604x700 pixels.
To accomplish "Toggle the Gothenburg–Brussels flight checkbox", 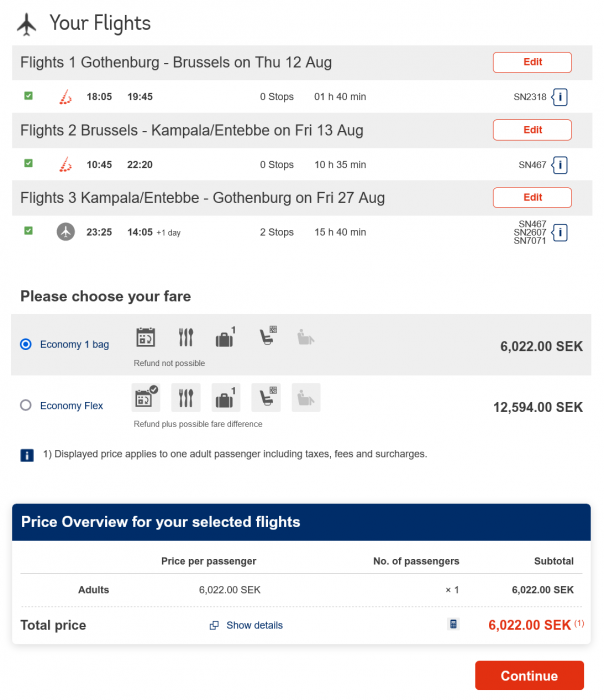I will 28,96.
